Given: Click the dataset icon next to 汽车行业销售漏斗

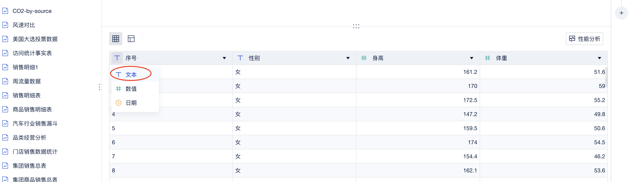Looking at the screenshot, I should [x=5, y=123].
